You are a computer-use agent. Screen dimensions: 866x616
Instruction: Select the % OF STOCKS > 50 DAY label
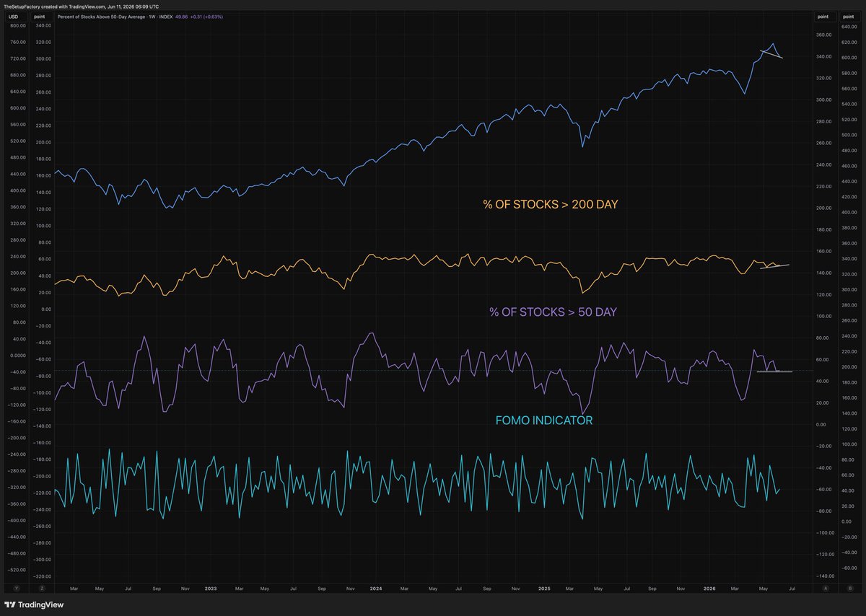553,312
